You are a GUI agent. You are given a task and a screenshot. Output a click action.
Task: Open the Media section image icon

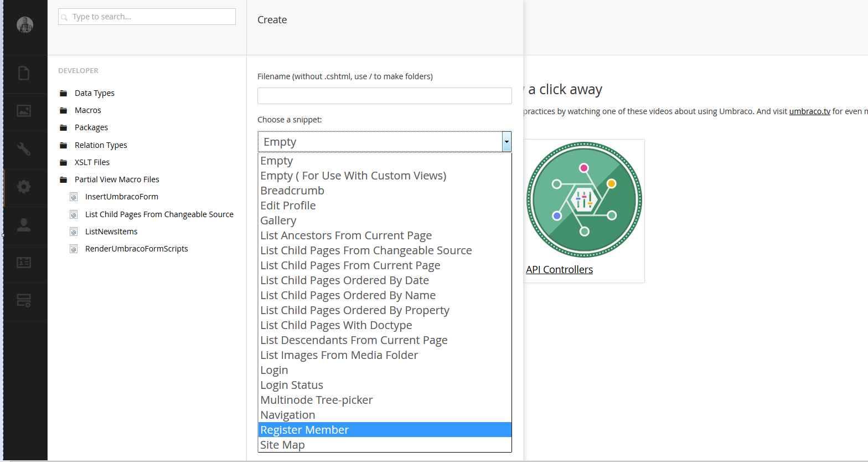click(24, 111)
